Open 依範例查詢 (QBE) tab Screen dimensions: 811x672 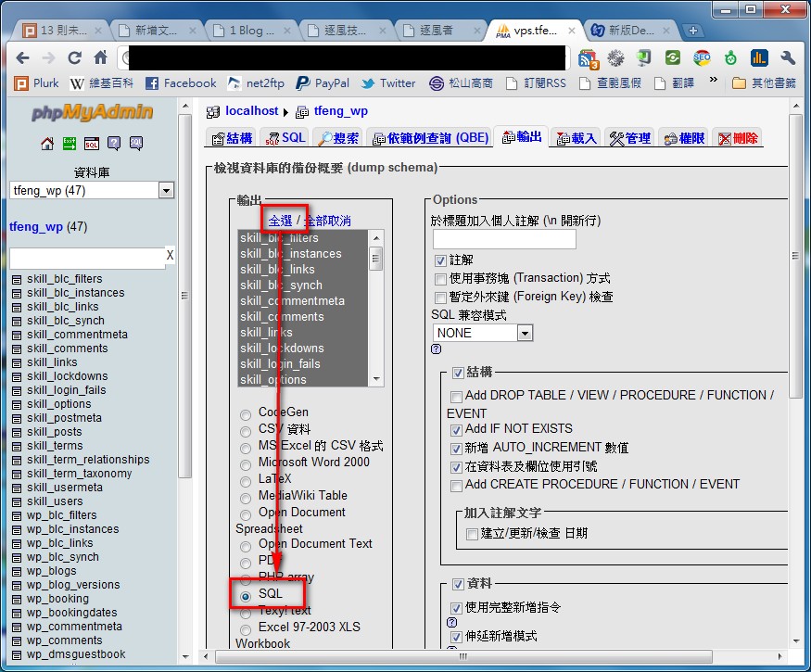430,138
